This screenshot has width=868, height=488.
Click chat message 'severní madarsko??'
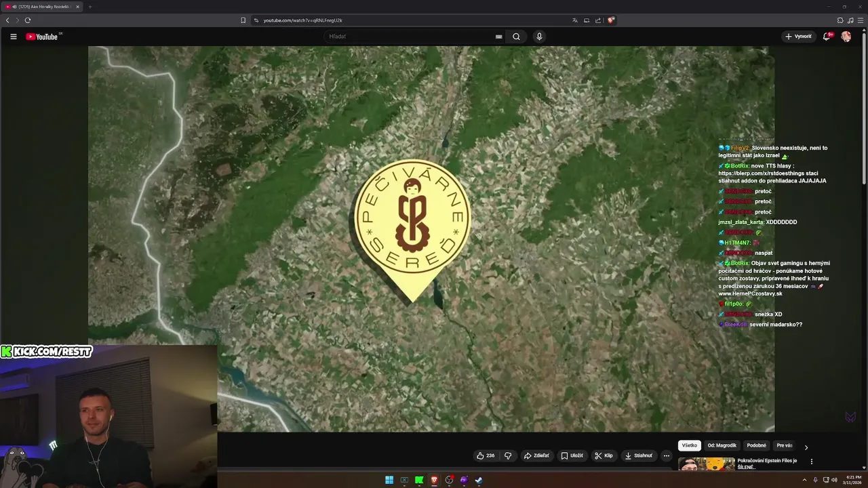pyautogui.click(x=776, y=325)
